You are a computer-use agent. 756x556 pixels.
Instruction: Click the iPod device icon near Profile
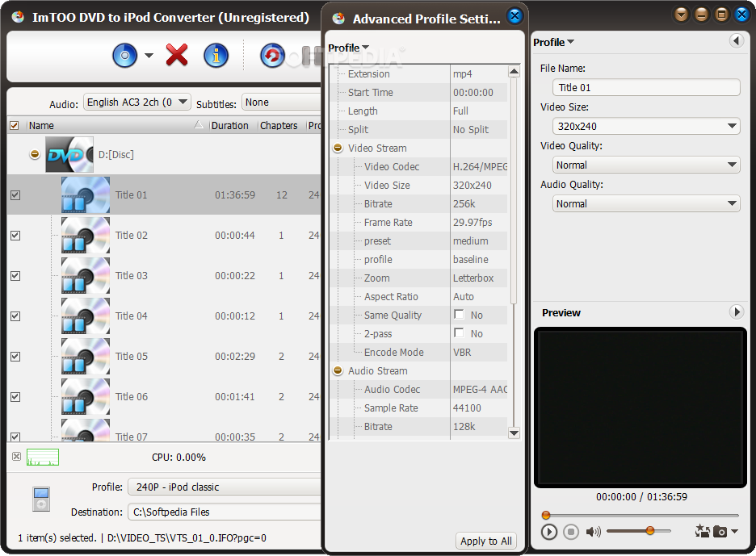point(41,500)
